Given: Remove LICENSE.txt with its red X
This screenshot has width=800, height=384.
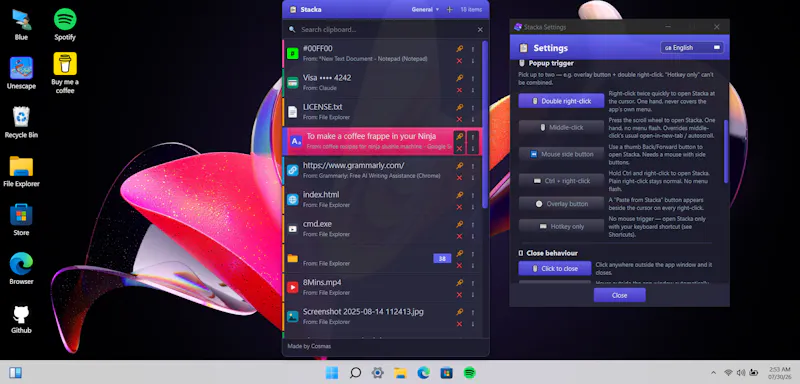Looking at the screenshot, I should pyautogui.click(x=459, y=119).
